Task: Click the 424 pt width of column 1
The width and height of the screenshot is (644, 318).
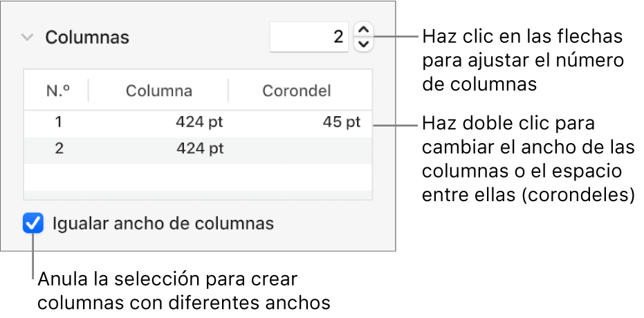Action: 200,122
